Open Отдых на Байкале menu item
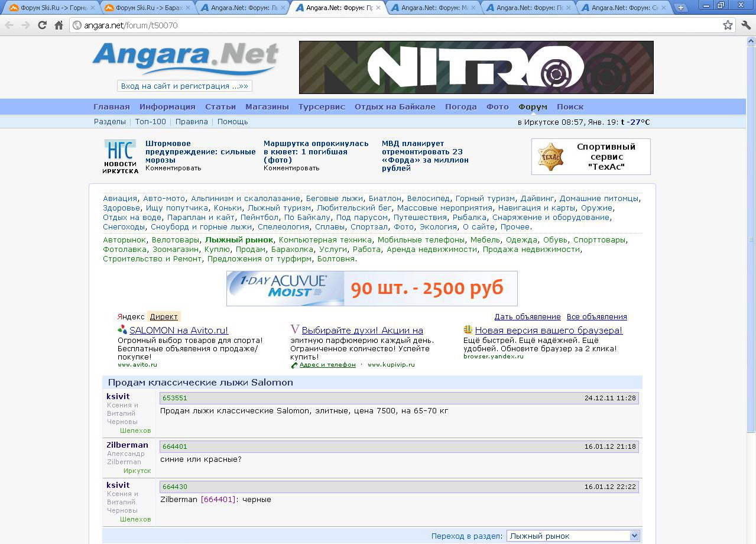The image size is (756, 544). 395,107
